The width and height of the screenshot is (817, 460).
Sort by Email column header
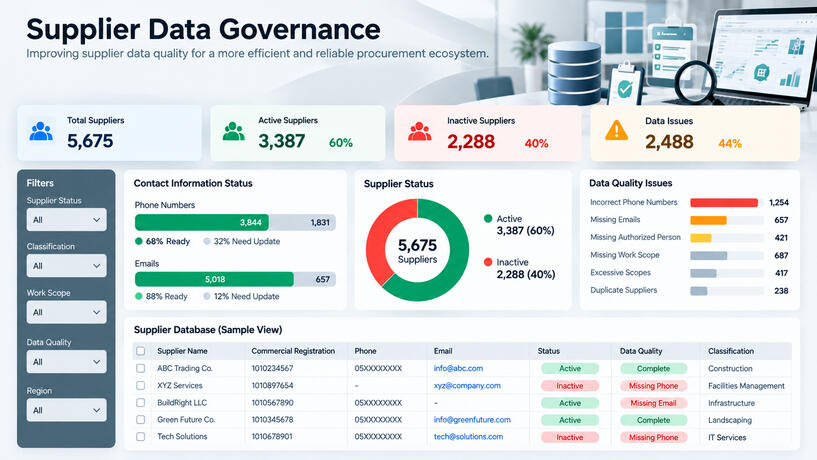[443, 351]
